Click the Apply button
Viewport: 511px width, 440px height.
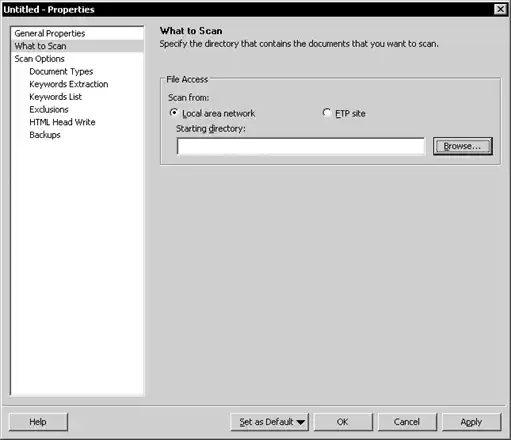click(471, 422)
